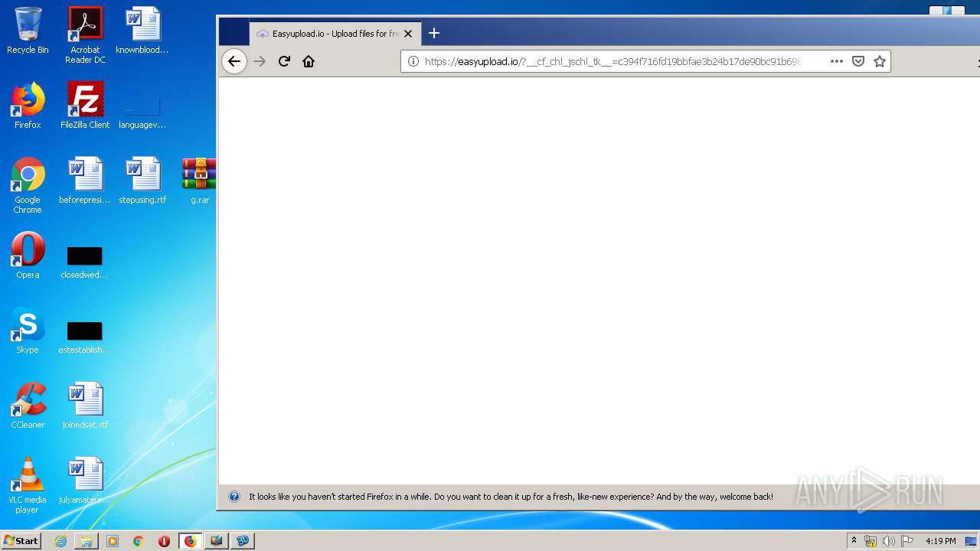Viewport: 980px width, 551px height.
Task: Bookmark this page with the star
Action: (880, 61)
